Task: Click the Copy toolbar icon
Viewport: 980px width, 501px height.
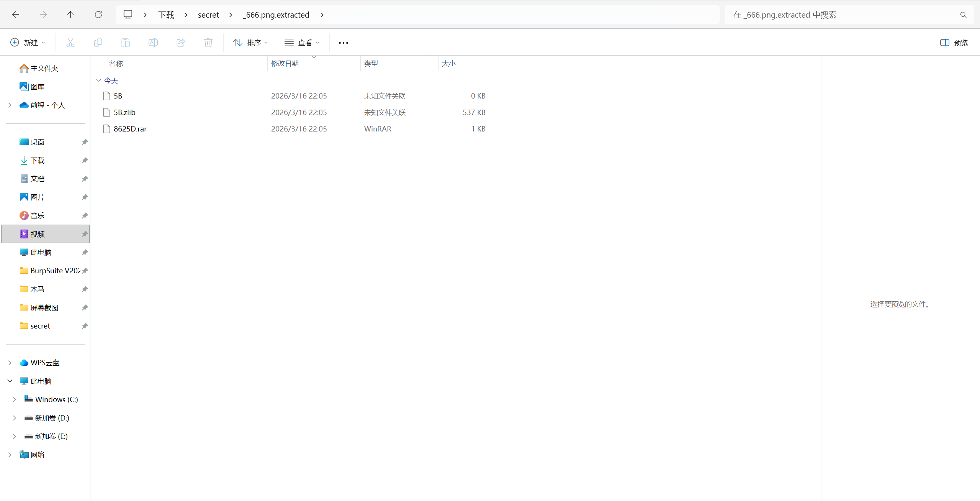Action: click(98, 43)
